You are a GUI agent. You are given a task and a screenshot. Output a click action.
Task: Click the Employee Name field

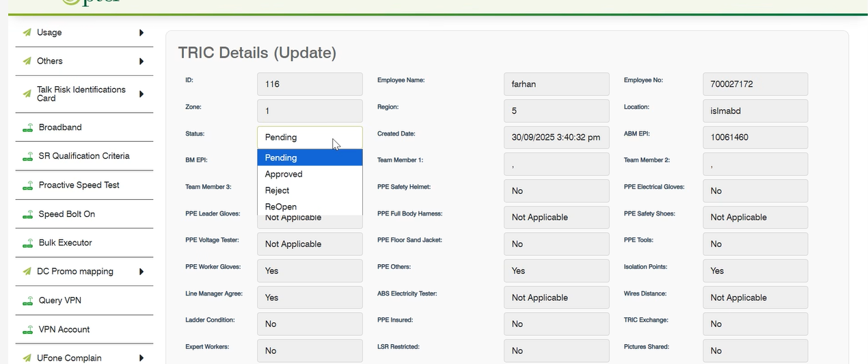(x=556, y=84)
